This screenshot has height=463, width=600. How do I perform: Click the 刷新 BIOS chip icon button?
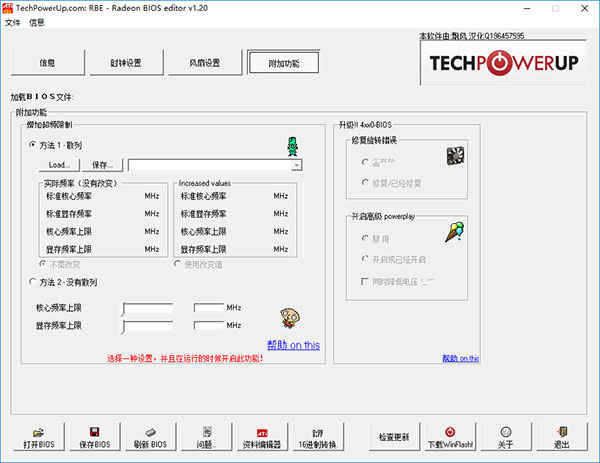150,437
